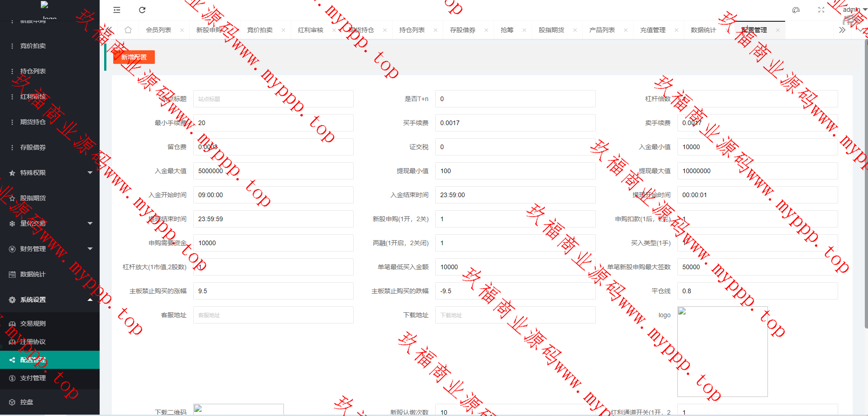The width and height of the screenshot is (868, 416).
Task: Collapse the 系统设置 sidebar menu
Action: (x=50, y=300)
